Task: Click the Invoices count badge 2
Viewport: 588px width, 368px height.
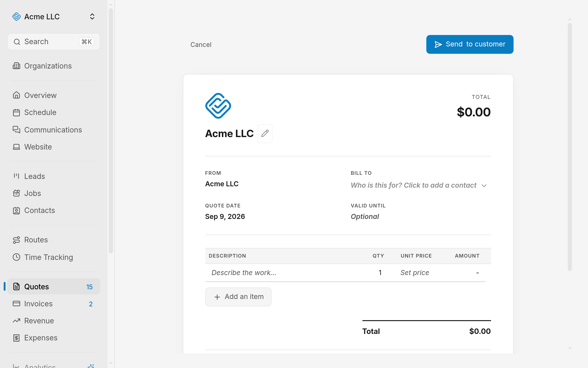Action: [91, 304]
